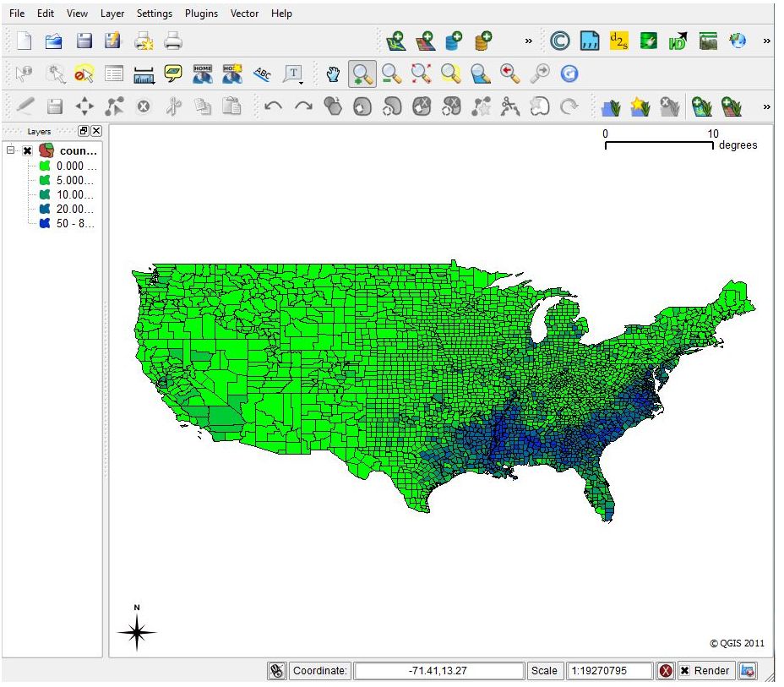This screenshot has height=687, width=784.
Task: Select the Pan Map hand tool
Action: 333,74
